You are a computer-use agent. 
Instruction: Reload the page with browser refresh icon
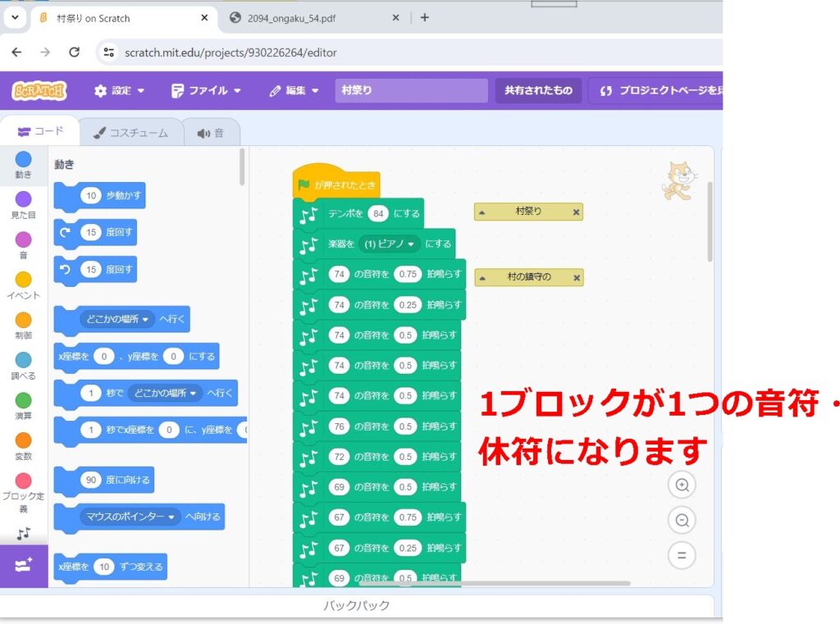point(74,52)
